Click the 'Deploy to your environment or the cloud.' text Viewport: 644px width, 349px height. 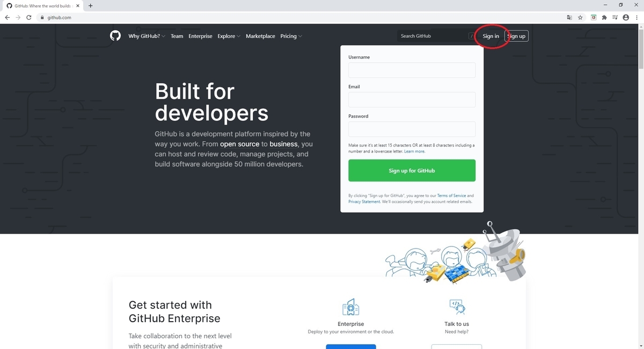[x=351, y=332]
